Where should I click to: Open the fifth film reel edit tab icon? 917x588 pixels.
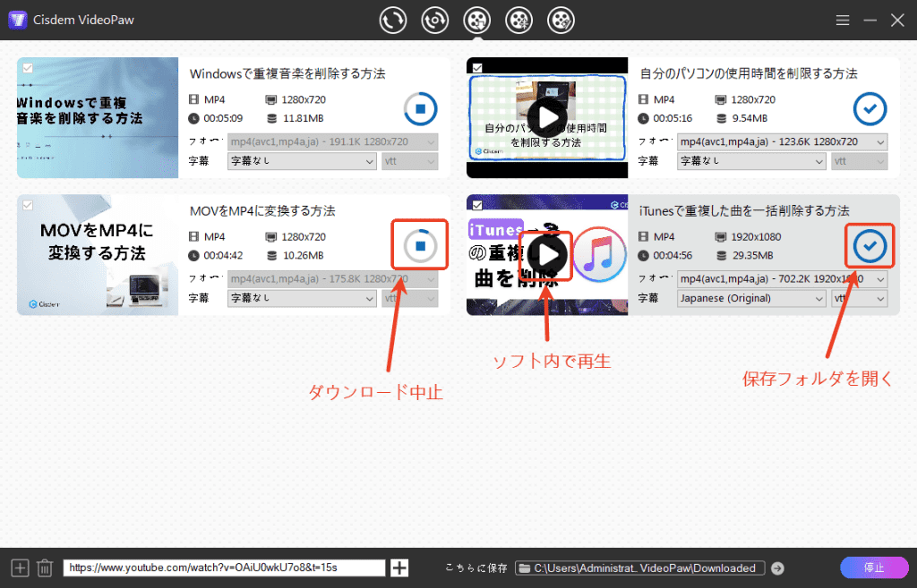pyautogui.click(x=561, y=21)
